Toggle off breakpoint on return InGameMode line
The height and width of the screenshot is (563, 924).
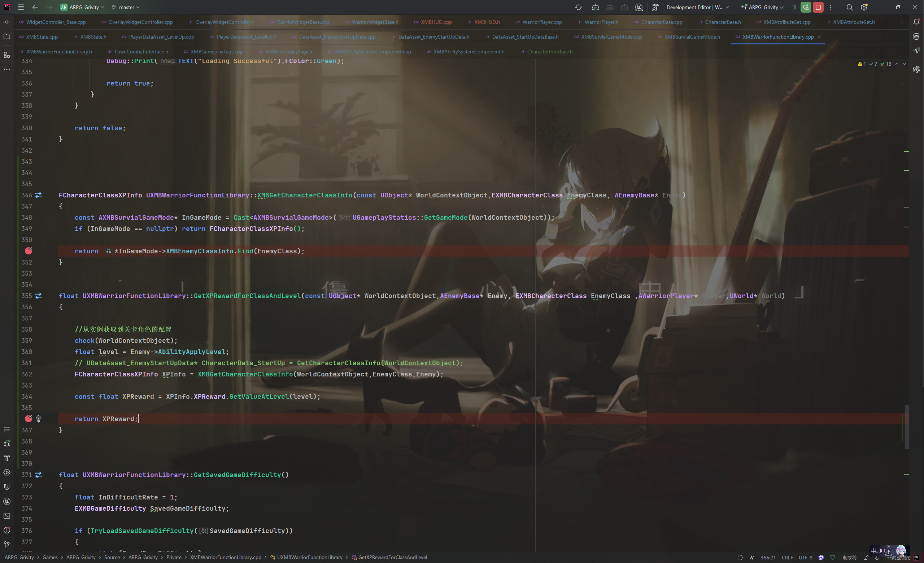29,251
